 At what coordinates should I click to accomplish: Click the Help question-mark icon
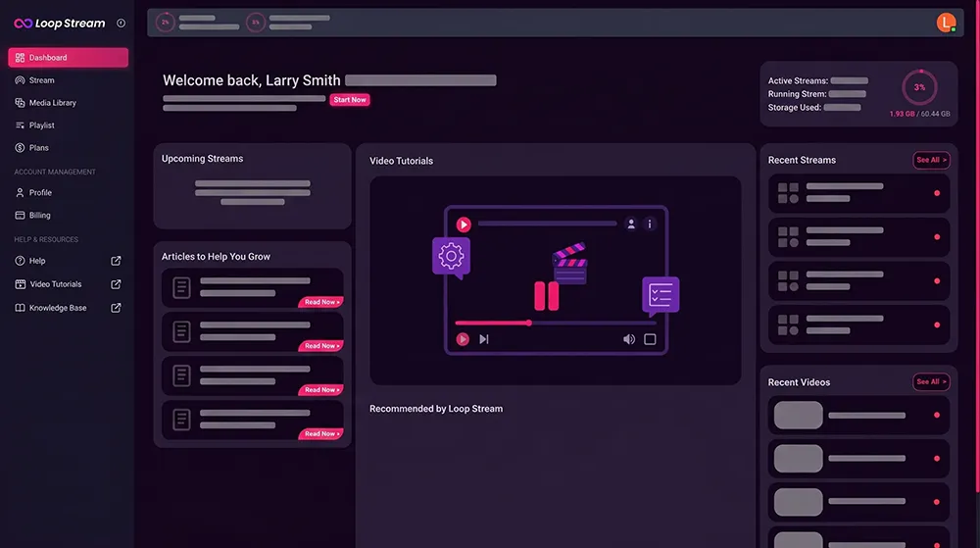click(20, 261)
